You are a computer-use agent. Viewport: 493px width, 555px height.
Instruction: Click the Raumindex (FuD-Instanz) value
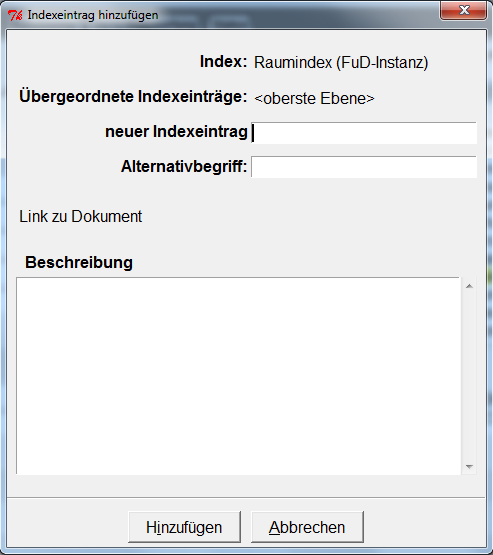(341, 63)
